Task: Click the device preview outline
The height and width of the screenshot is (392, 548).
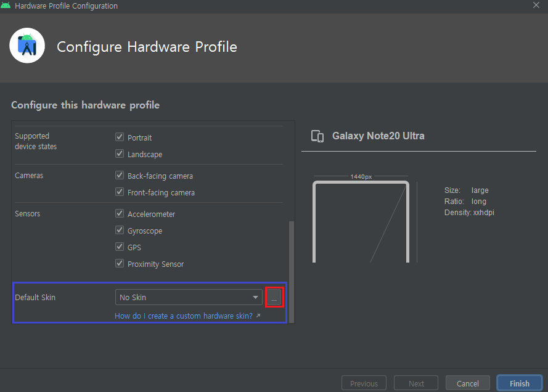Action: tap(361, 221)
